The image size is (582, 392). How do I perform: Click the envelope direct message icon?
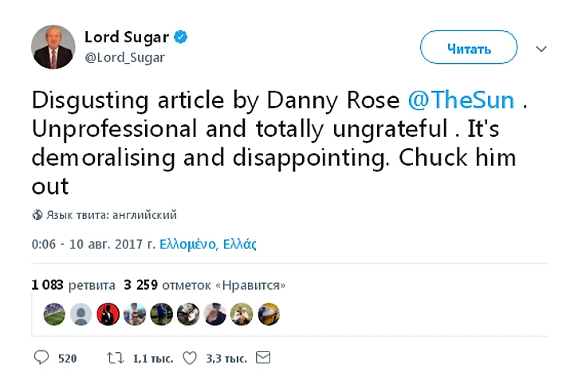262,358
